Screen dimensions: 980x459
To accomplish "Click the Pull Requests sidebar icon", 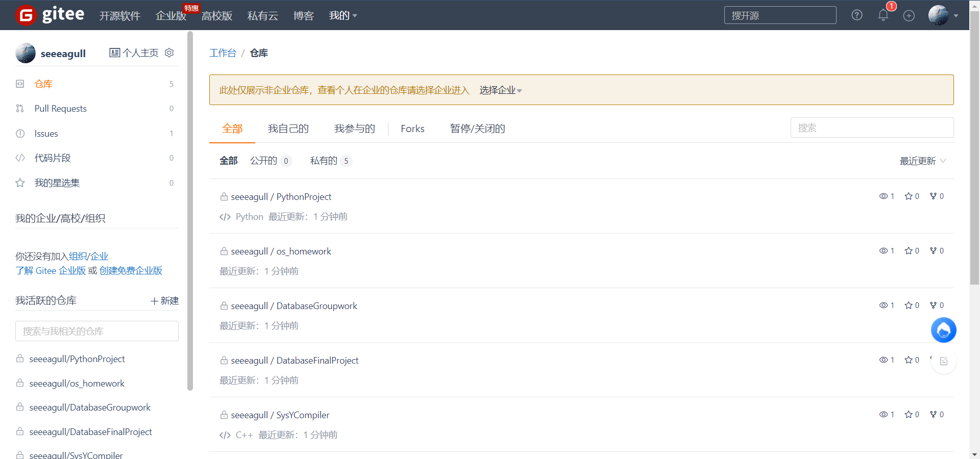I will coord(20,108).
